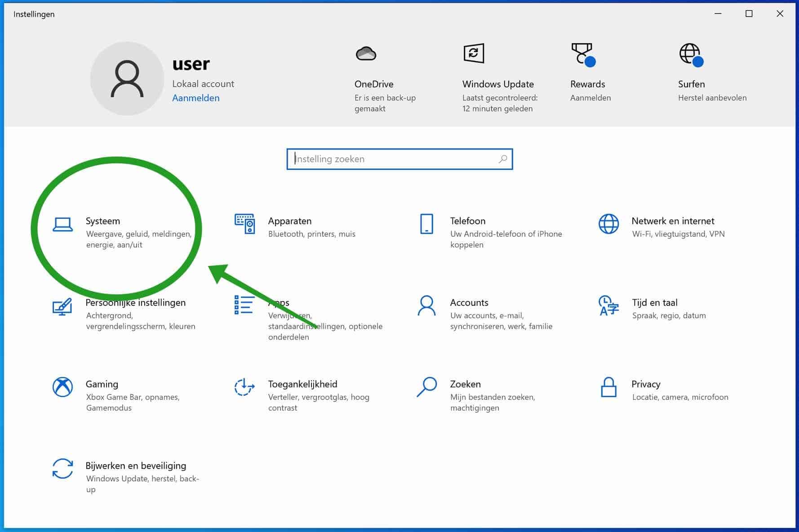This screenshot has width=799, height=532.
Task: Click the 'Lokaal account' text
Action: [x=203, y=84]
